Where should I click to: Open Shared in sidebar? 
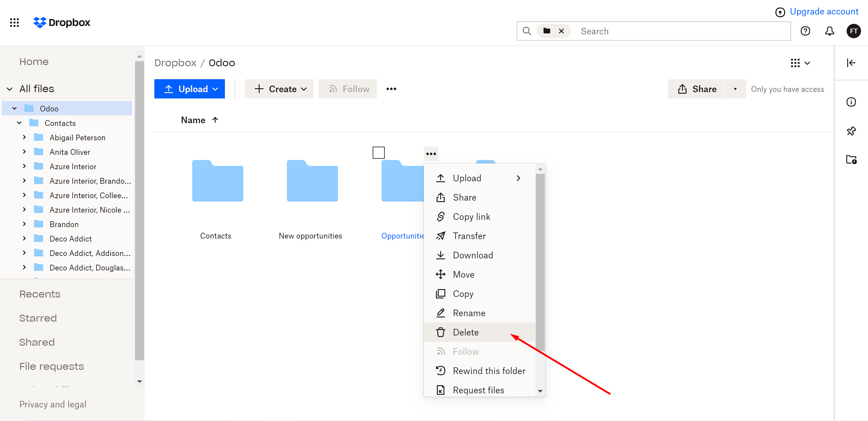(x=37, y=342)
